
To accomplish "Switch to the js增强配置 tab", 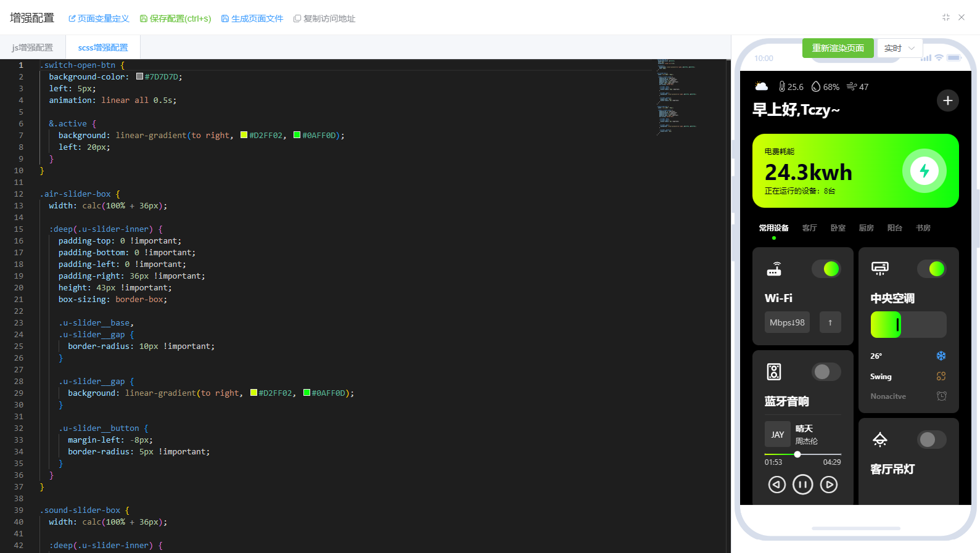I will click(x=33, y=47).
